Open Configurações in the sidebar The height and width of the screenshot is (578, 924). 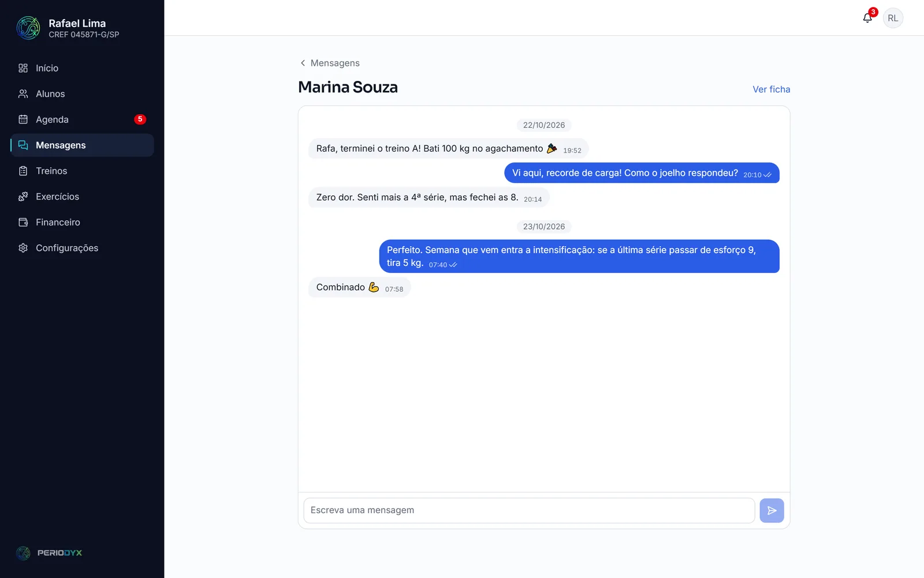coord(82,248)
